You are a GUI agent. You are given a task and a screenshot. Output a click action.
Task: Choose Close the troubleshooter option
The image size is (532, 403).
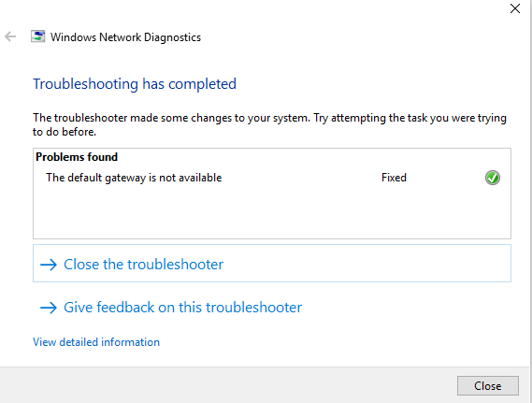(272, 264)
